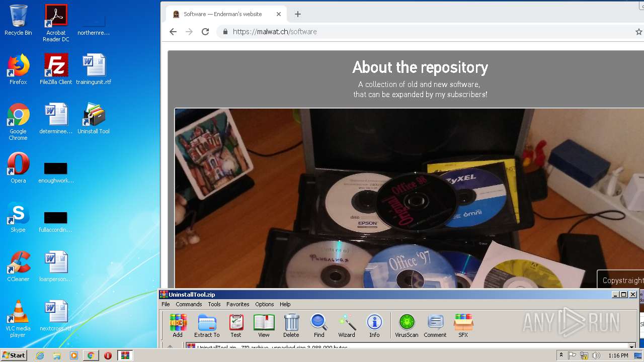Viewport: 644px width, 362px height.
Task: Click the Delete trash can icon
Action: click(x=291, y=326)
